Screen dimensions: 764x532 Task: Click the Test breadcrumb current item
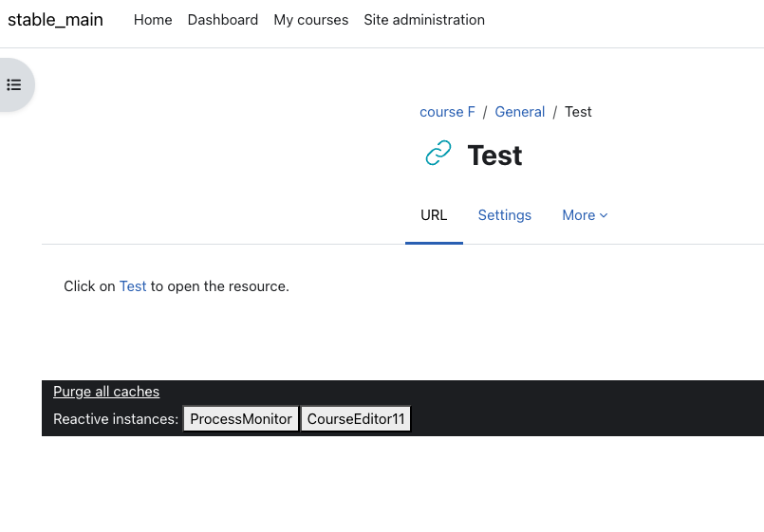pos(578,112)
